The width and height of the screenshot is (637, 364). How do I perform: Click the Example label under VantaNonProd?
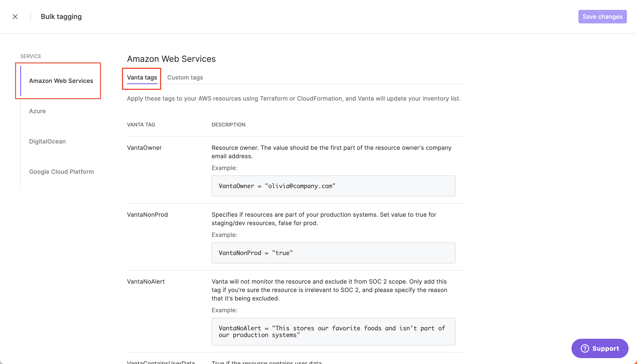click(224, 235)
